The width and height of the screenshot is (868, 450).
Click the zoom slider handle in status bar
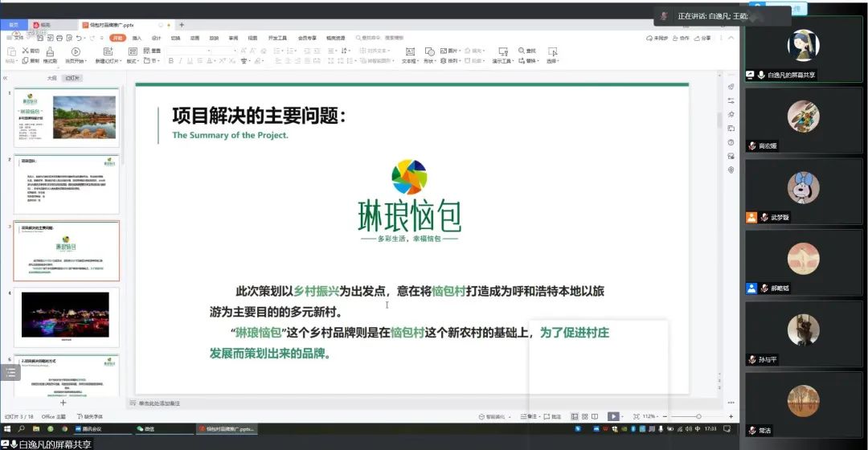point(698,416)
